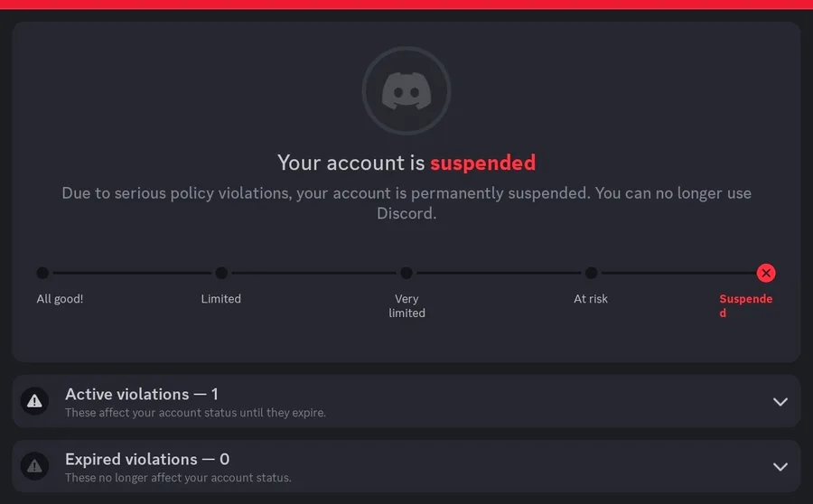Viewport: 813px width, 504px height.
Task: Select the 'Limited' status dot
Action: [x=221, y=273]
